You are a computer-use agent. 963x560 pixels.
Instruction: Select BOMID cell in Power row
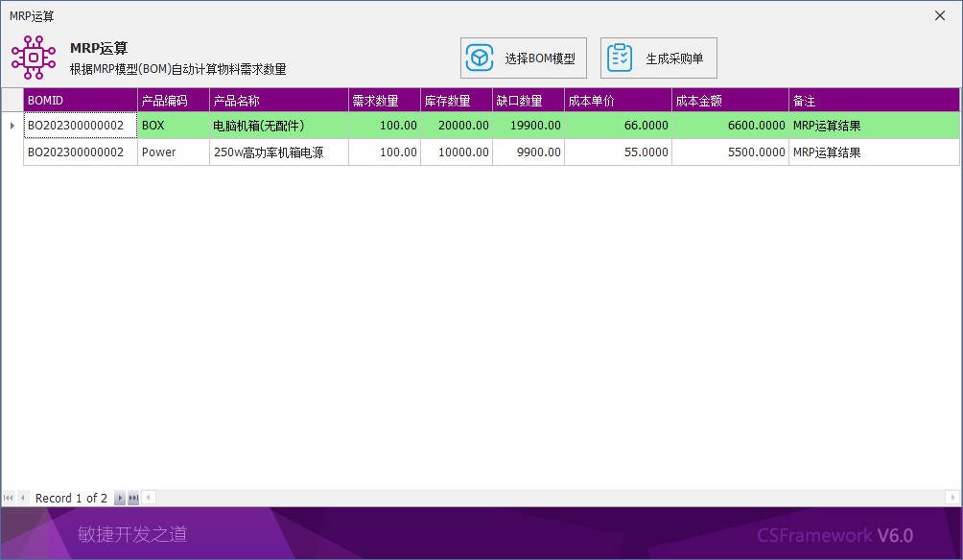[81, 152]
